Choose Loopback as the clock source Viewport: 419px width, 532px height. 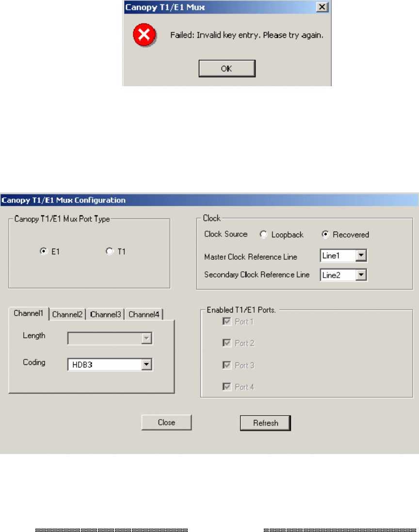point(263,235)
